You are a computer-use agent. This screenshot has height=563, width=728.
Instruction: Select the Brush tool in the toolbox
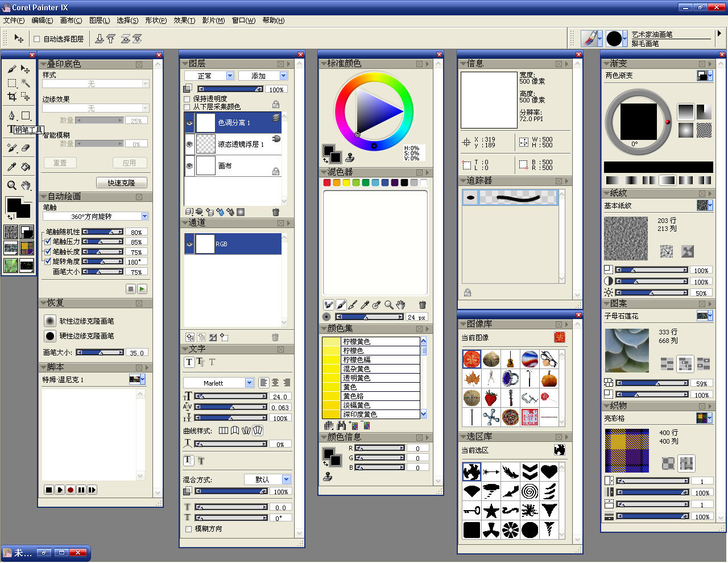coord(11,69)
